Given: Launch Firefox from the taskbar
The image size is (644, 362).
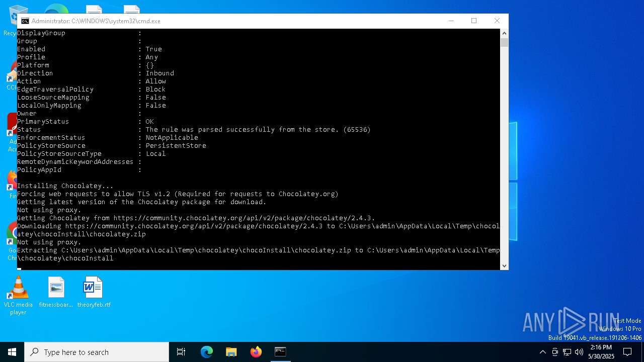Looking at the screenshot, I should [x=256, y=352].
